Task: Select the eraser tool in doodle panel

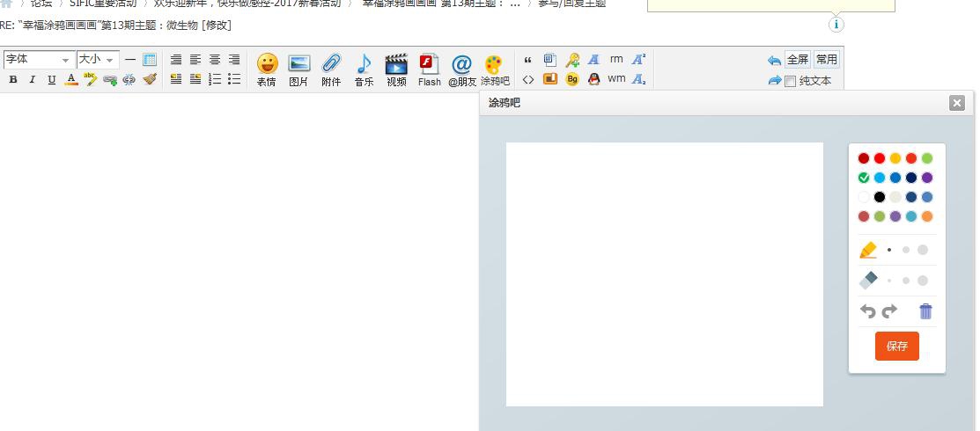Action: (868, 281)
